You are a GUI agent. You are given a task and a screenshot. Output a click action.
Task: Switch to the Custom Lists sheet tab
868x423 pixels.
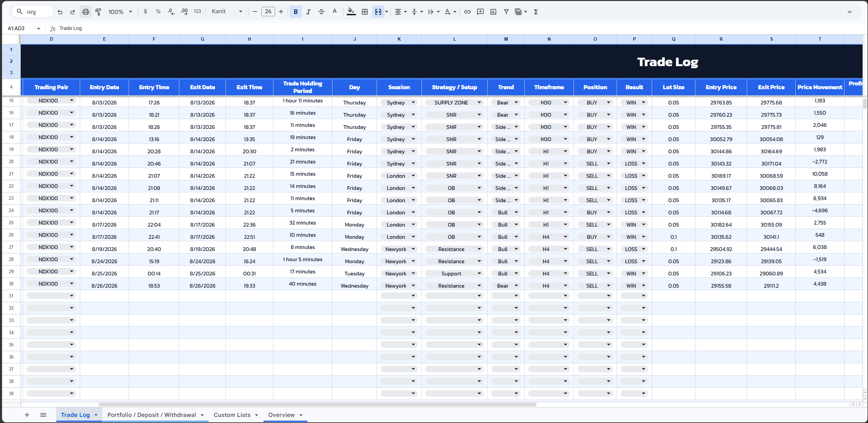(x=232, y=415)
